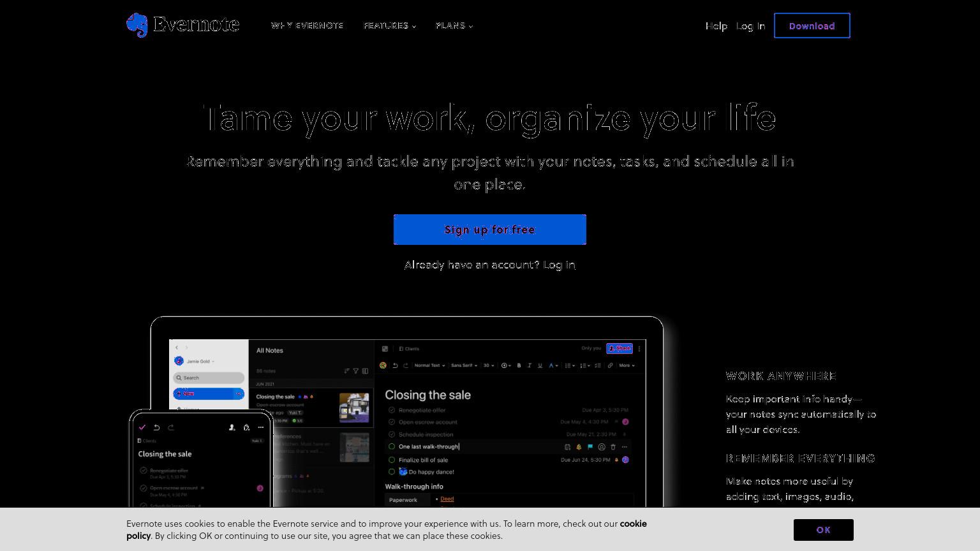Uncheck the Renegotiate offer task in desktop note
The width and height of the screenshot is (980, 551).
(392, 410)
